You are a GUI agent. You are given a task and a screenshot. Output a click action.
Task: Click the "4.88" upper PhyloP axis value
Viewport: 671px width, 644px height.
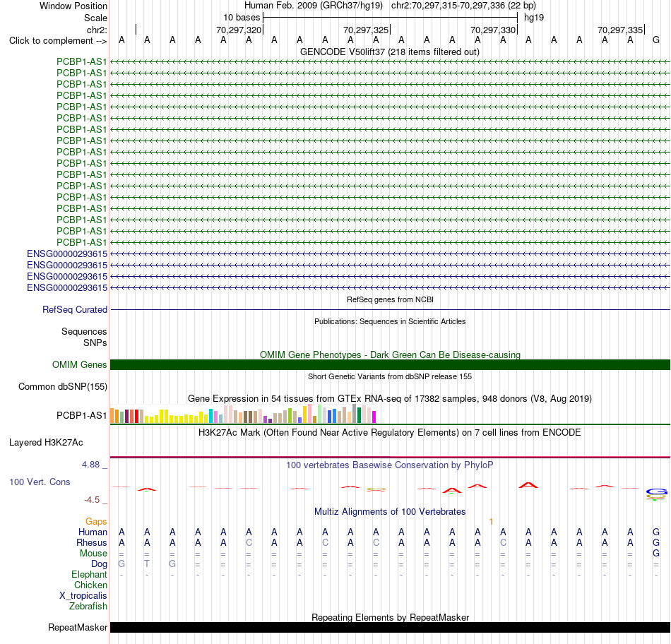[x=90, y=464]
